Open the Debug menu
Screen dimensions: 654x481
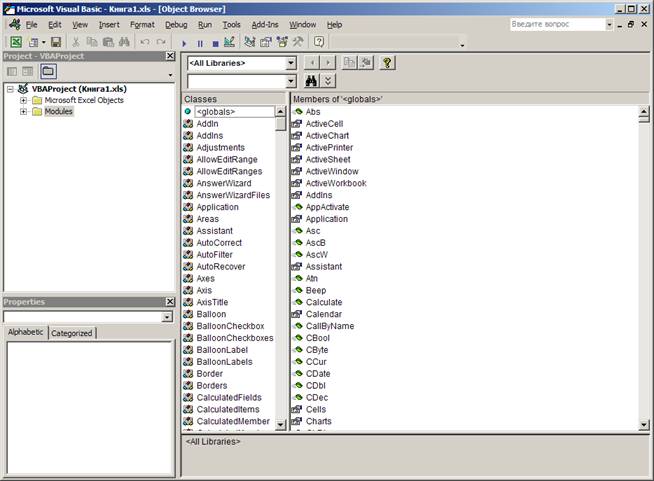click(176, 24)
